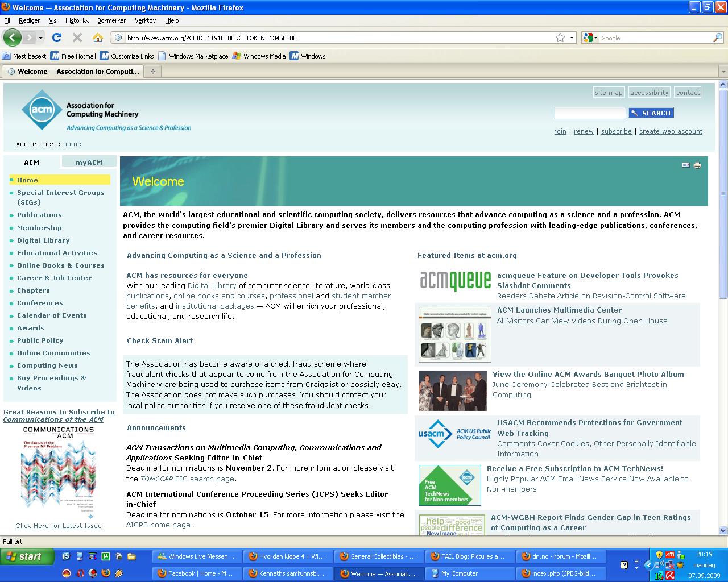Click the browser Forward arrow button

pos(28,38)
